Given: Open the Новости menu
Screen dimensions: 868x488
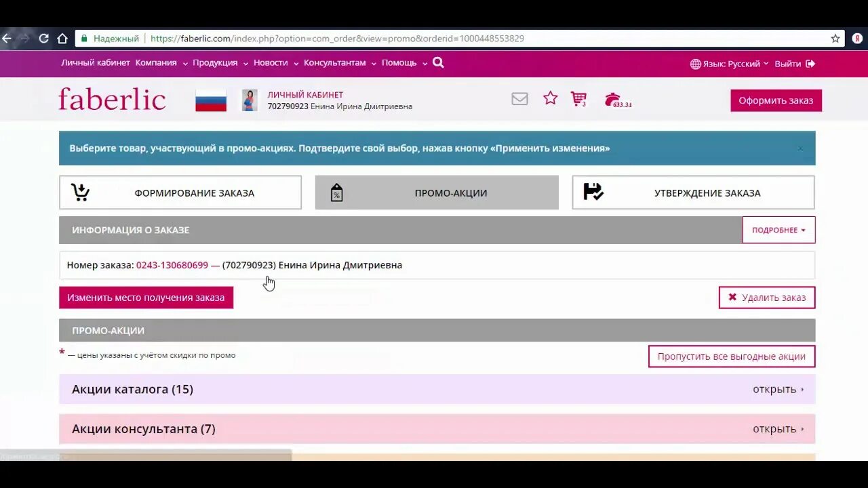Looking at the screenshot, I should [x=275, y=63].
